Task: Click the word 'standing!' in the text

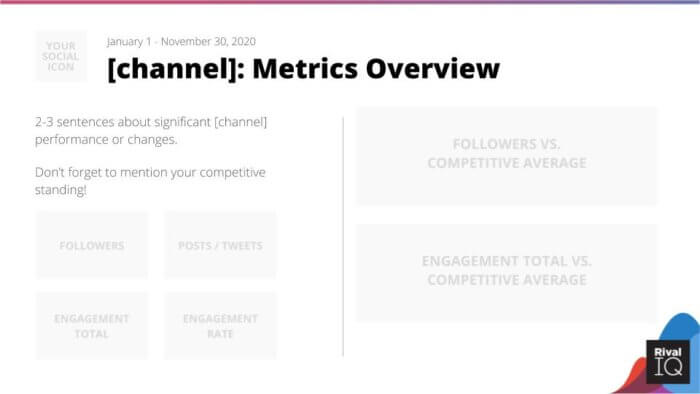Action: pyautogui.click(x=61, y=190)
